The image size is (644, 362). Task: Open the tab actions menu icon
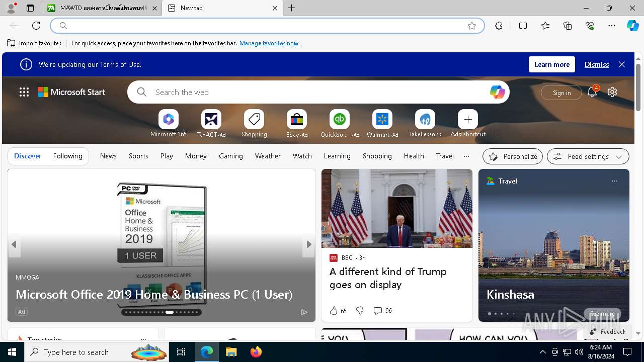[x=30, y=8]
